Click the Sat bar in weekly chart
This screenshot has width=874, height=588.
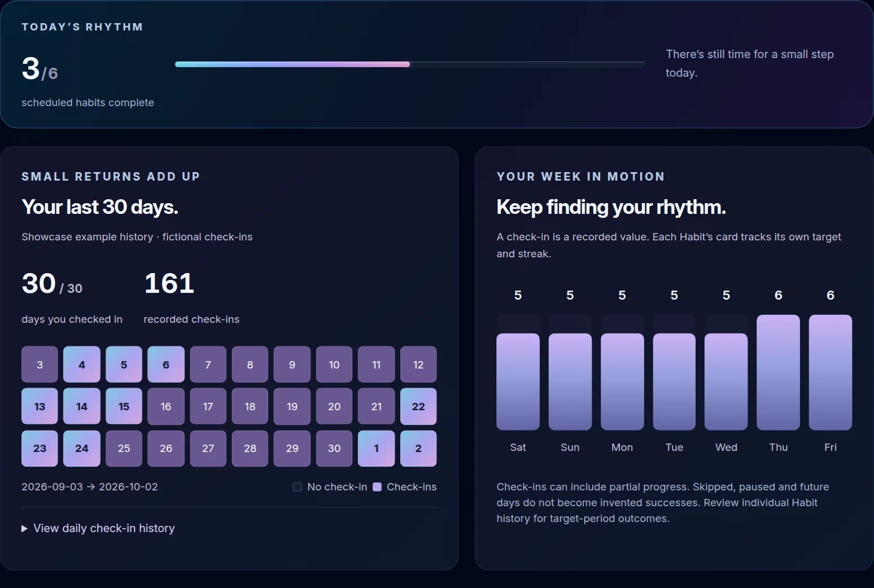(x=518, y=382)
